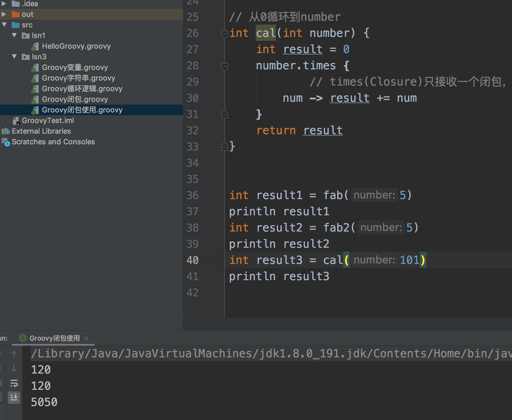Screen dimensions: 512x420
Task: Open HelloGroovy.groovy in the project tree
Action: click(x=76, y=46)
